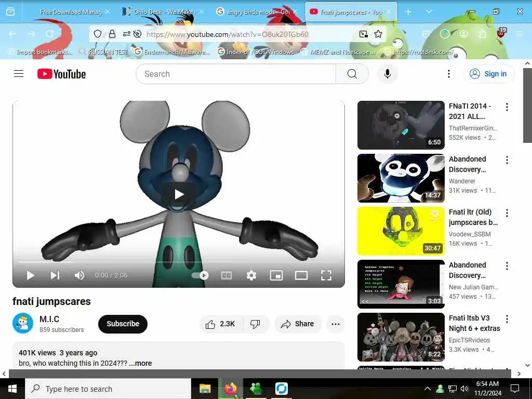
Task: Open Abandoned Discovery 14:37 video thumbnail
Action: coord(401,178)
